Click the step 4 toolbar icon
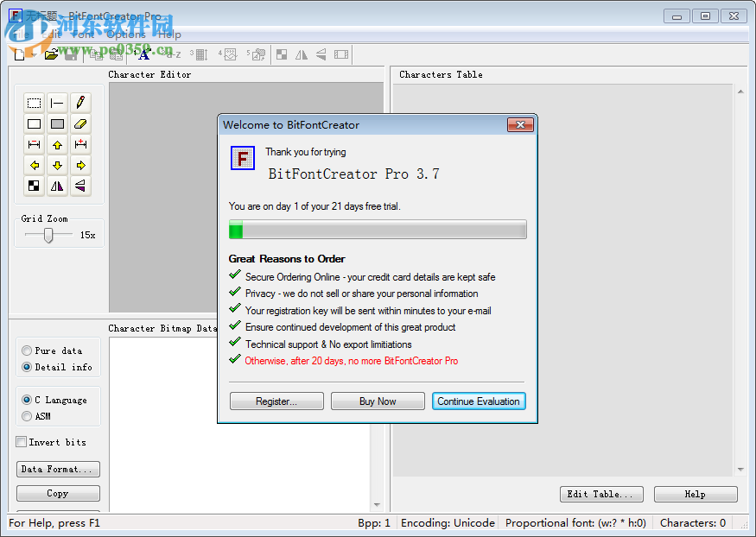 (x=228, y=54)
